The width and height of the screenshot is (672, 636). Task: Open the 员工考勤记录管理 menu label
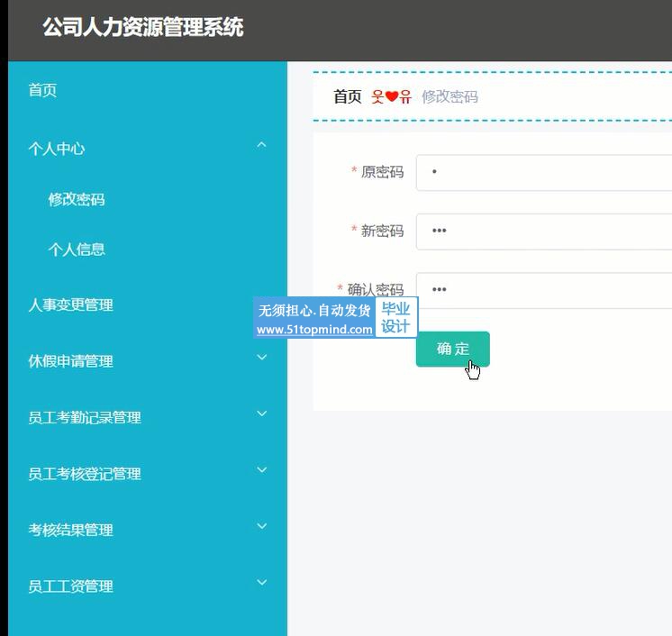pyautogui.click(x=85, y=417)
